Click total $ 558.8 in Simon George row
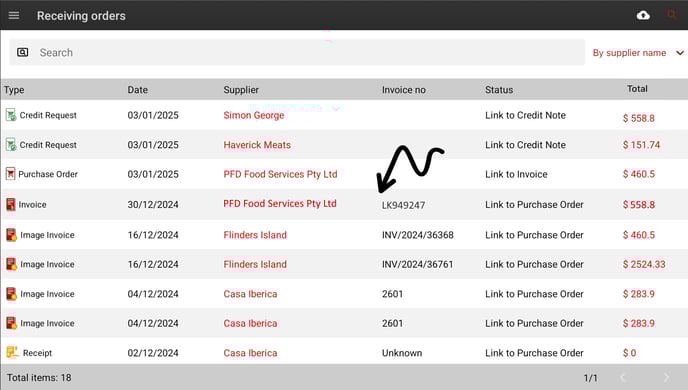 (638, 118)
